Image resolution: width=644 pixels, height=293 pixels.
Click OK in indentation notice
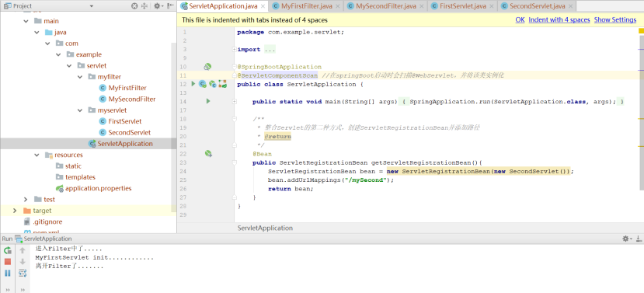point(520,19)
